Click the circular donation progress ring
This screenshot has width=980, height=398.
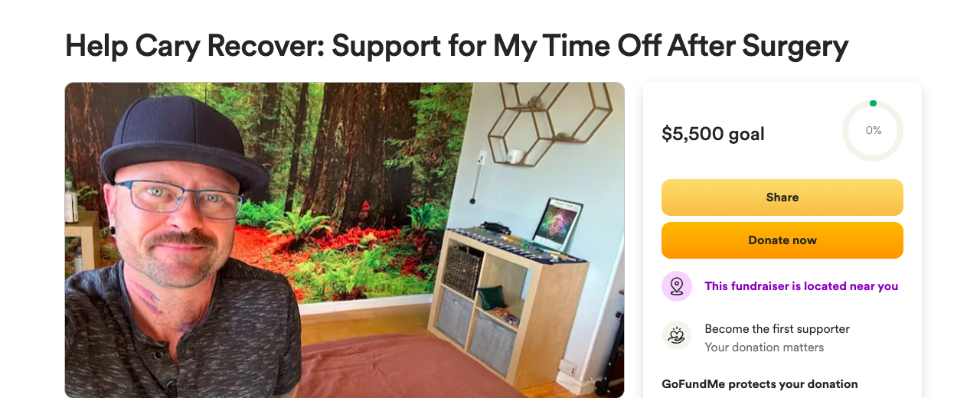click(873, 131)
